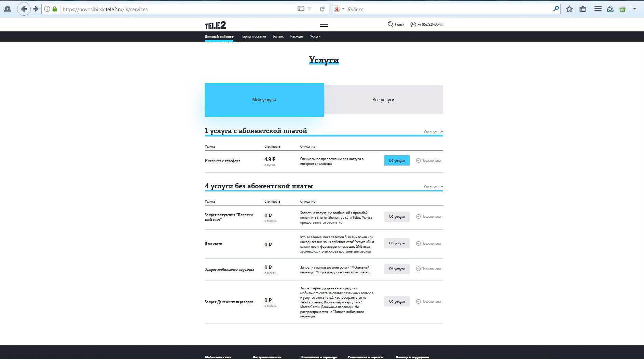
Task: Click Об услуге for Запрет получения Пополни мой счет
Action: pos(397,217)
